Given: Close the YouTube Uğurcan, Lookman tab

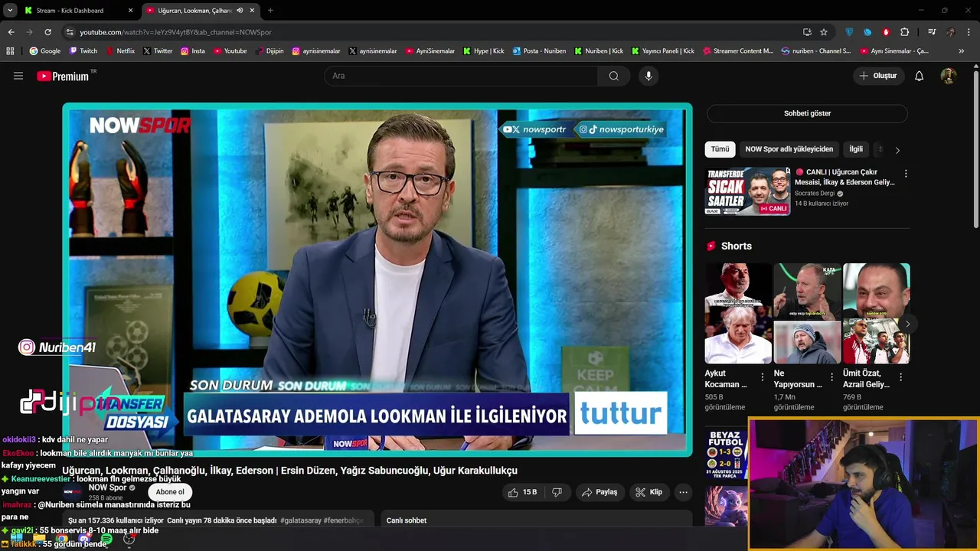Looking at the screenshot, I should click(252, 11).
